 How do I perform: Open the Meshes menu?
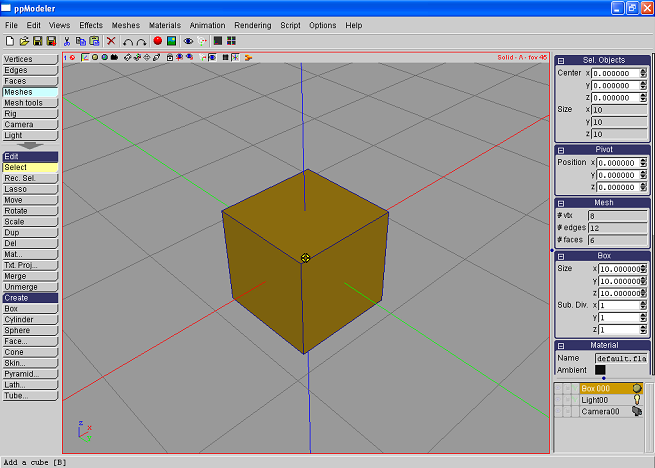[126, 25]
